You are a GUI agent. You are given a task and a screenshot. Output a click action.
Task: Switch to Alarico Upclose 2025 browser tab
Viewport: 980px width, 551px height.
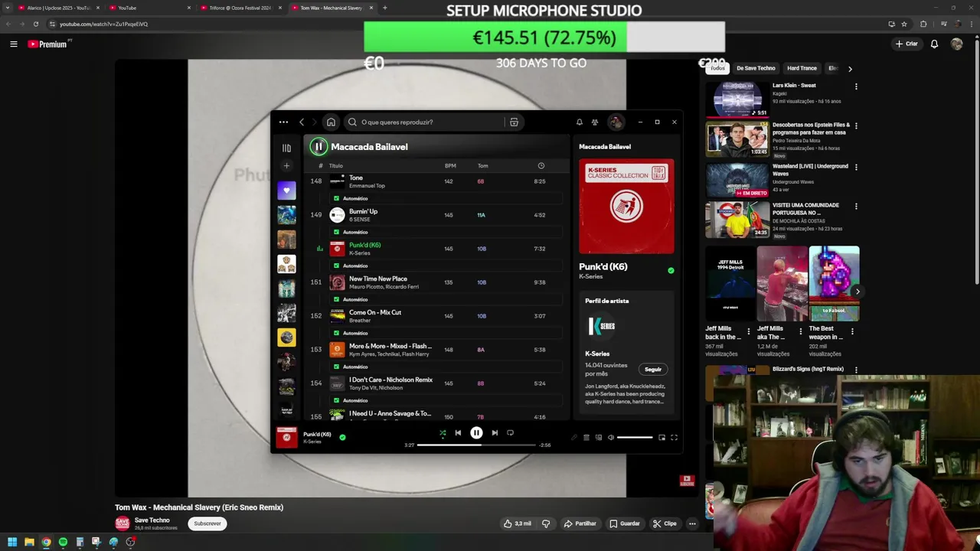click(58, 8)
